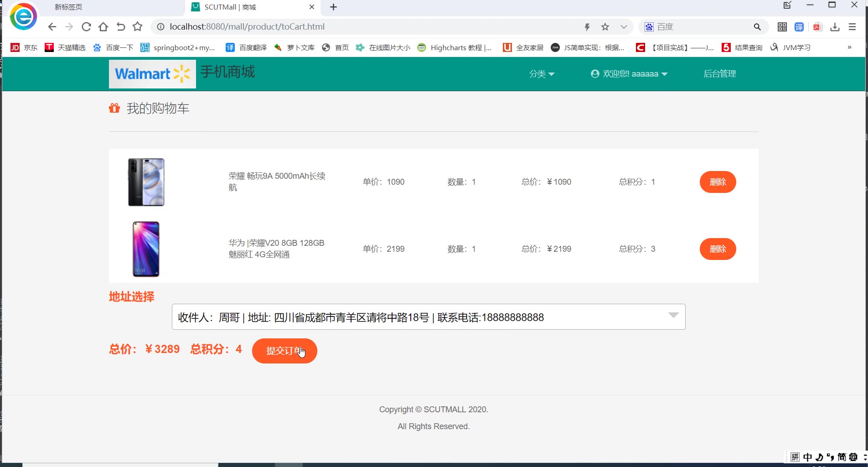Open the 京东 bookmark
The height and width of the screenshot is (467, 868).
click(24, 47)
